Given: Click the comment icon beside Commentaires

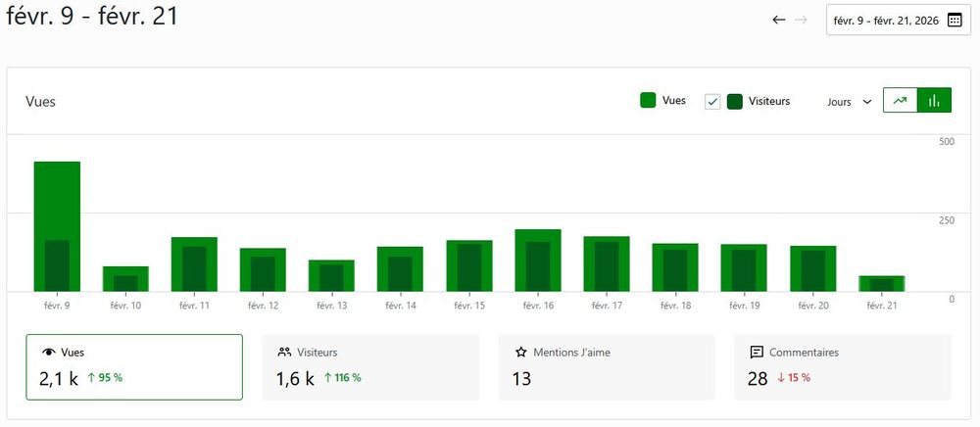Looking at the screenshot, I should pyautogui.click(x=757, y=352).
